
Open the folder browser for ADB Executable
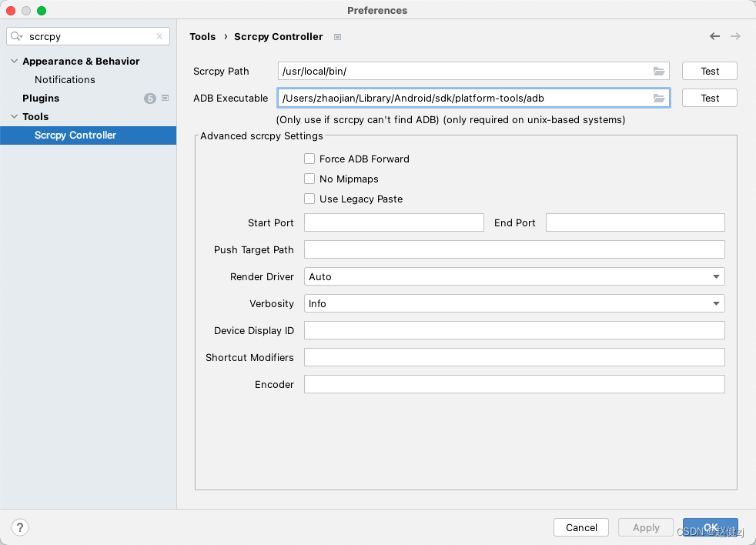pyautogui.click(x=659, y=98)
